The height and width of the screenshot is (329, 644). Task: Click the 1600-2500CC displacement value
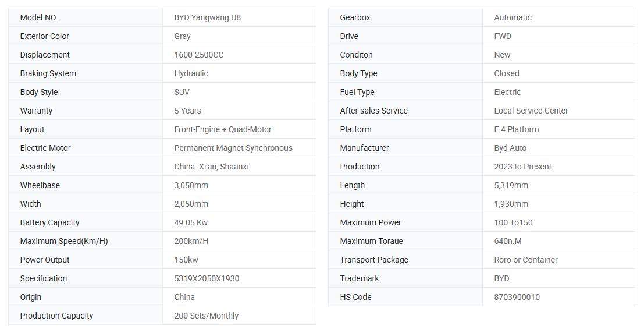pos(199,55)
